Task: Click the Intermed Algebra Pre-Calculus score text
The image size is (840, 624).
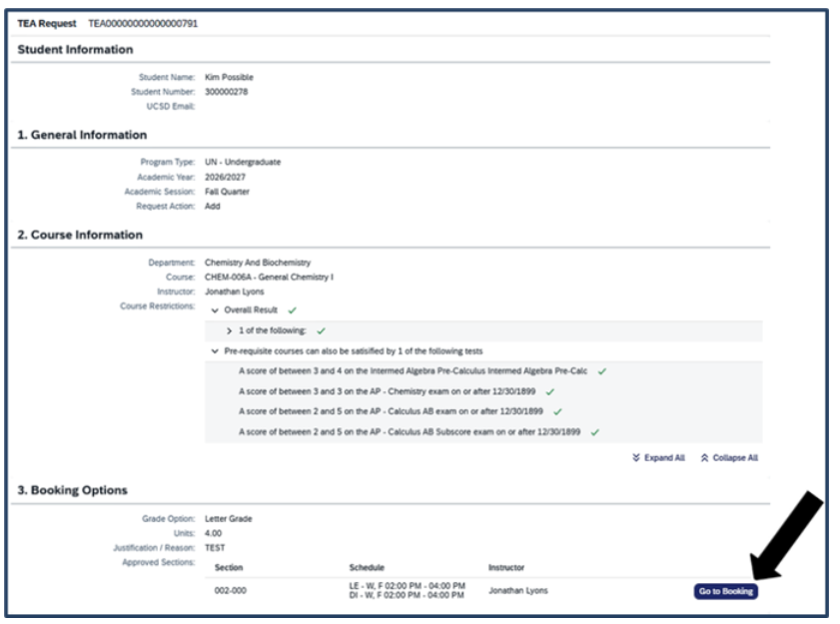Action: point(414,370)
